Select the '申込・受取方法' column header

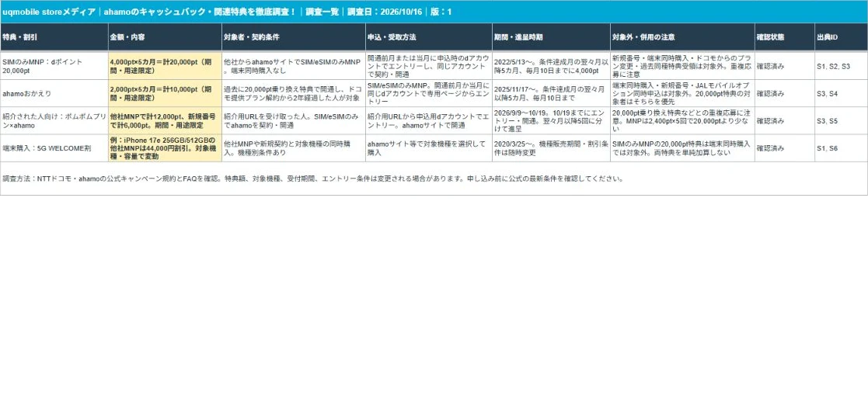pos(428,37)
